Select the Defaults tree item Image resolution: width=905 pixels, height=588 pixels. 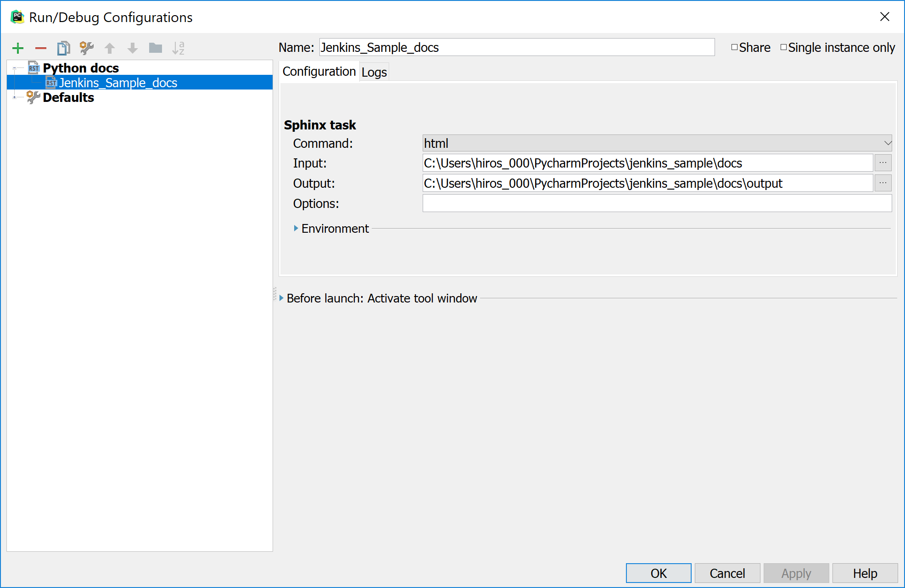click(x=68, y=97)
